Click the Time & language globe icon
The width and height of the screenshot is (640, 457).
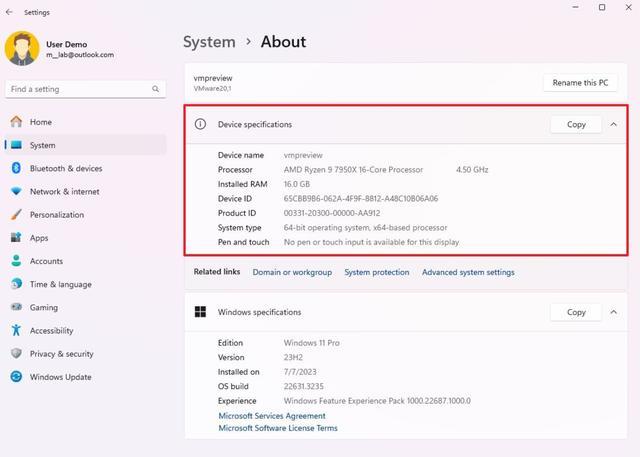(x=16, y=284)
